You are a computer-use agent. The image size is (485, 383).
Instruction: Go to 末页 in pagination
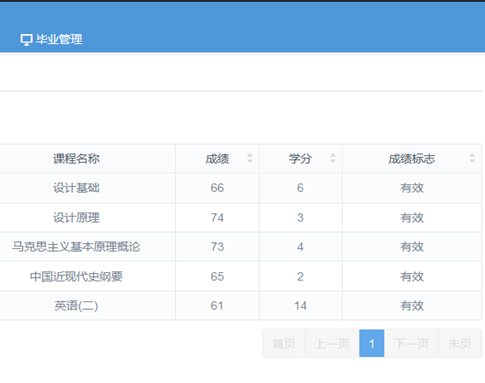click(x=460, y=343)
